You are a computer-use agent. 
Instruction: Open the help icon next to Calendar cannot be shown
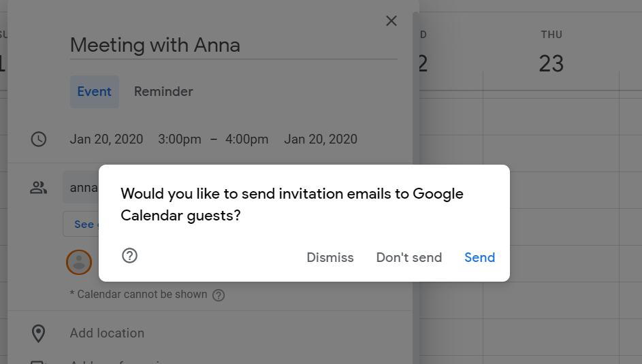[x=219, y=295]
